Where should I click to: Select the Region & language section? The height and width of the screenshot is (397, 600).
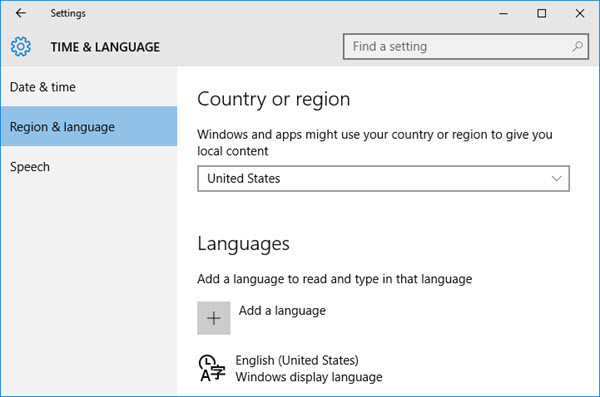click(89, 126)
